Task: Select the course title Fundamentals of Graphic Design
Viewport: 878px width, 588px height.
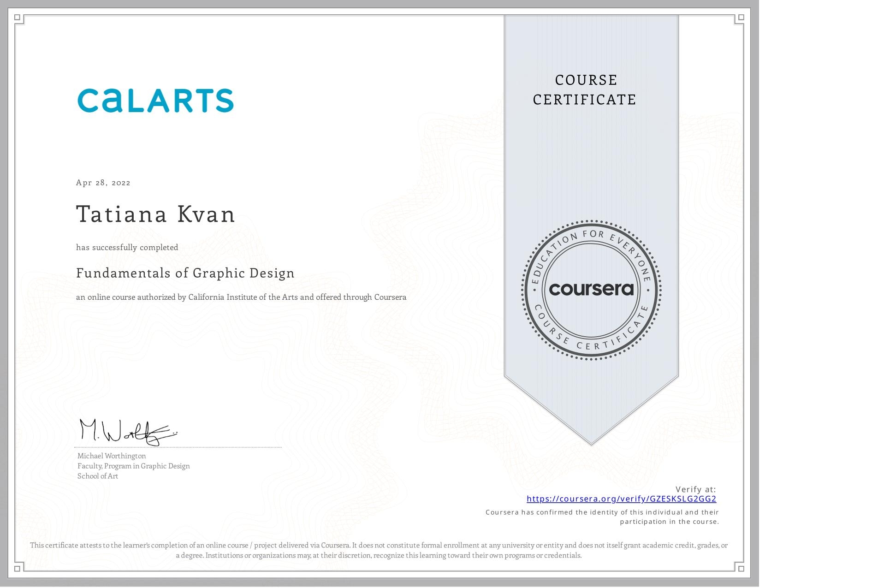Action: click(x=185, y=273)
